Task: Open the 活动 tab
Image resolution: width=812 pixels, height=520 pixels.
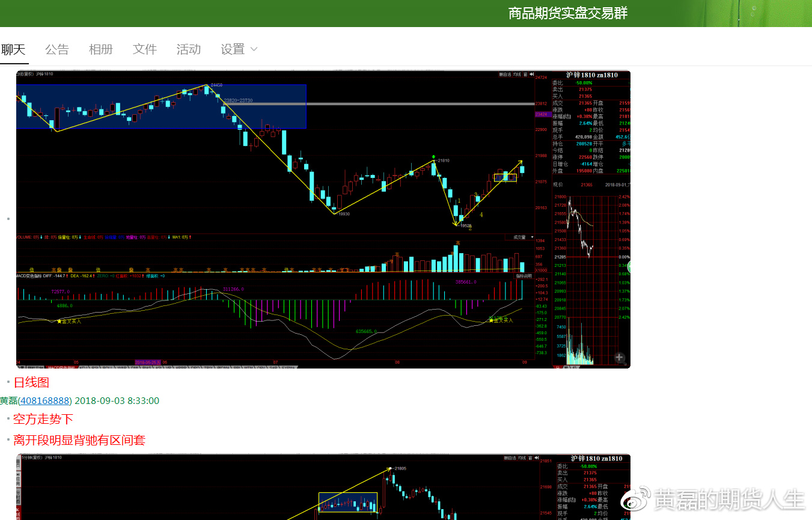Action: pyautogui.click(x=189, y=49)
